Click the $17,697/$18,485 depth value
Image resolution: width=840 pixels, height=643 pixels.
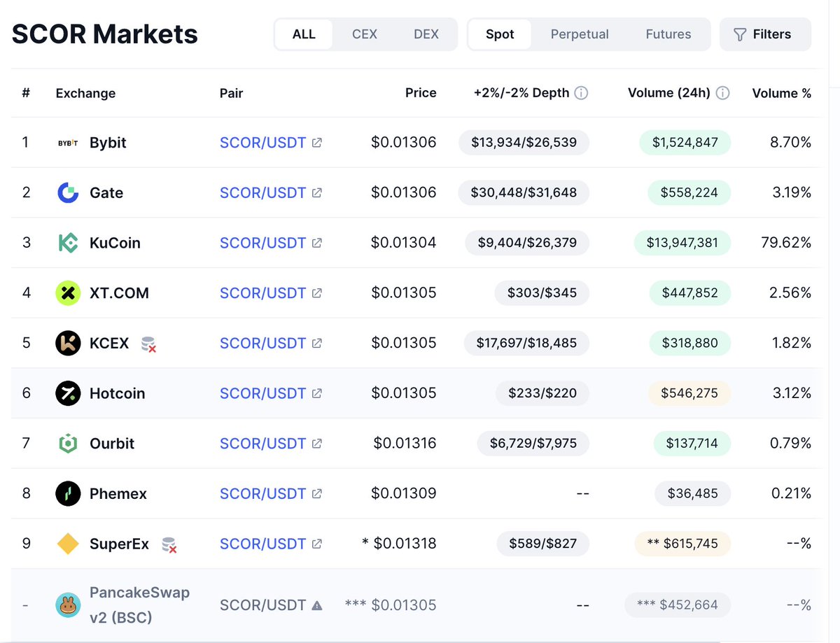tap(526, 343)
